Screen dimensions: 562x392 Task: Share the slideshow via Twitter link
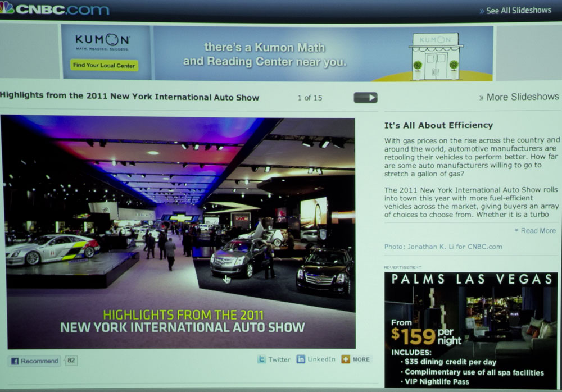point(279,359)
